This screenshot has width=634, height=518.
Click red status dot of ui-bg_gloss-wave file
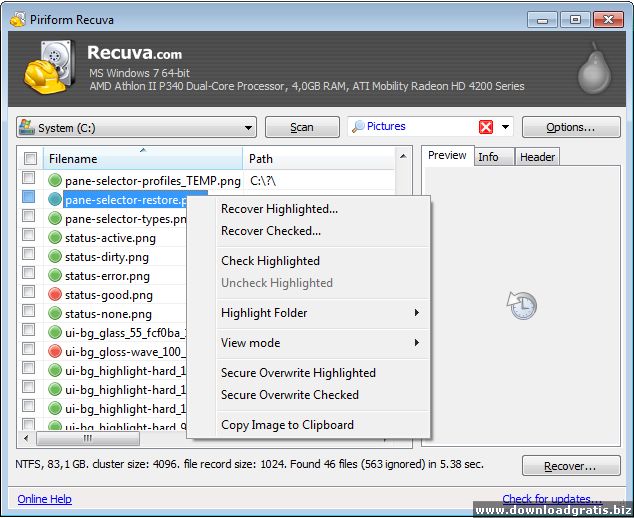(55, 351)
